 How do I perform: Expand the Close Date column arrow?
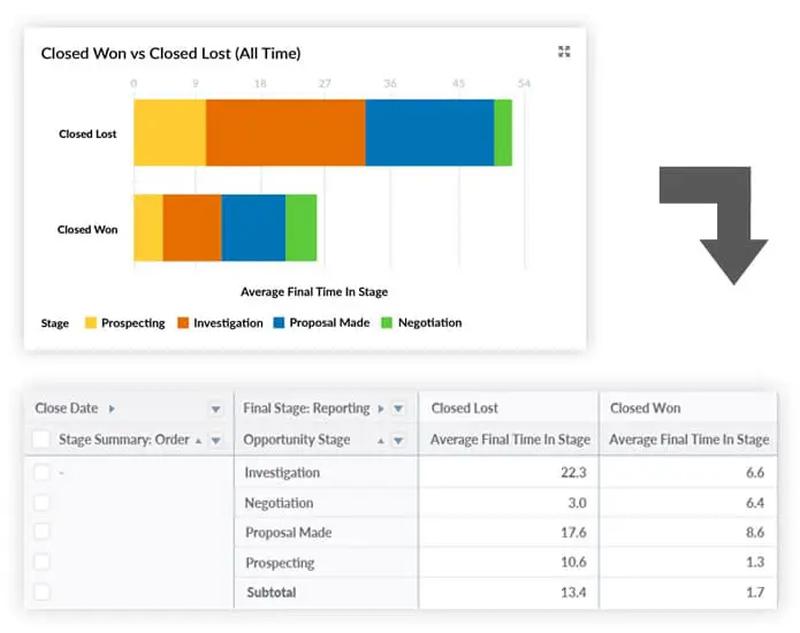pos(111,409)
